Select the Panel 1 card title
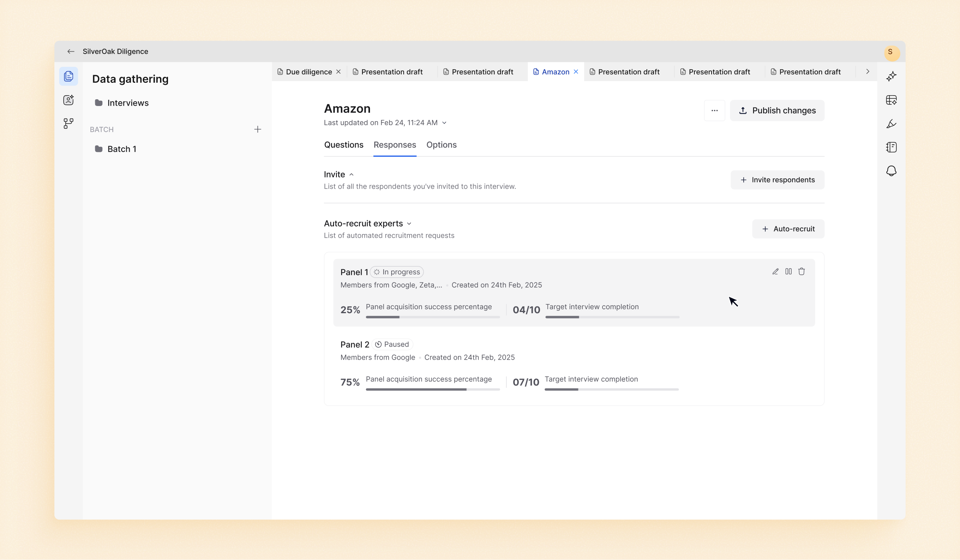Screen dimensions: 960x560 (x=354, y=272)
